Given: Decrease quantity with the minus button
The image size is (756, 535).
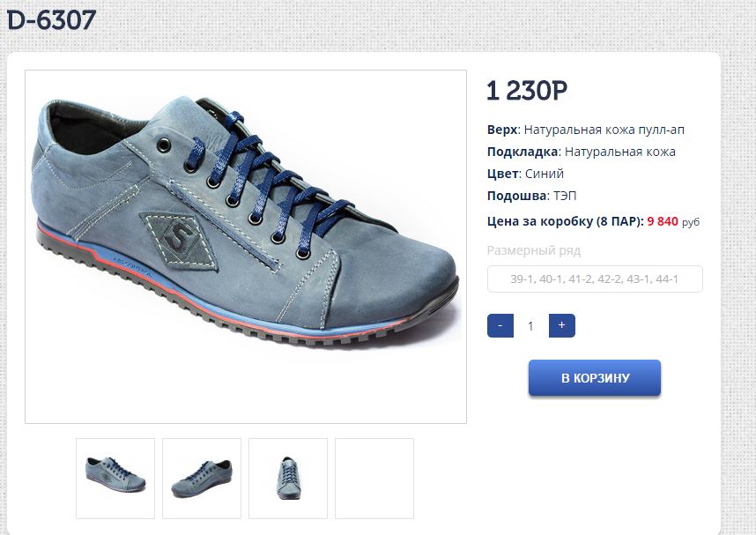Looking at the screenshot, I should (x=500, y=325).
